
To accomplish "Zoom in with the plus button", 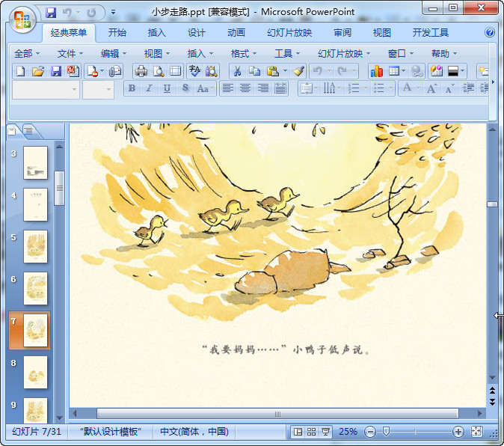I will (458, 432).
